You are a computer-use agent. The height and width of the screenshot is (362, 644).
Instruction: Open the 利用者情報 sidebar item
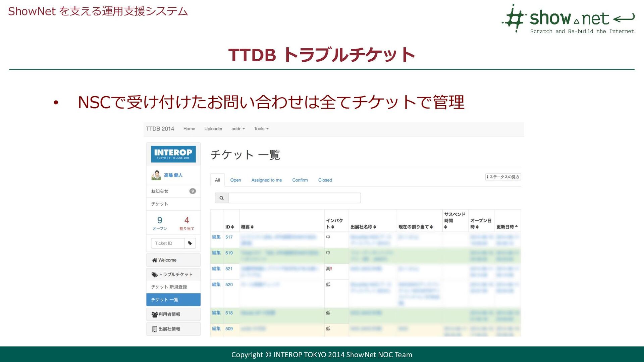(x=173, y=314)
